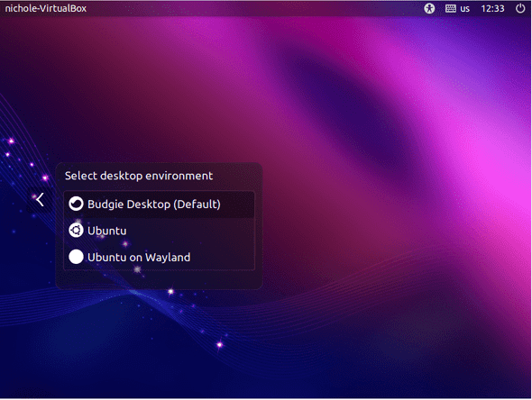
Task: Open the power menu icon
Action: (520, 8)
